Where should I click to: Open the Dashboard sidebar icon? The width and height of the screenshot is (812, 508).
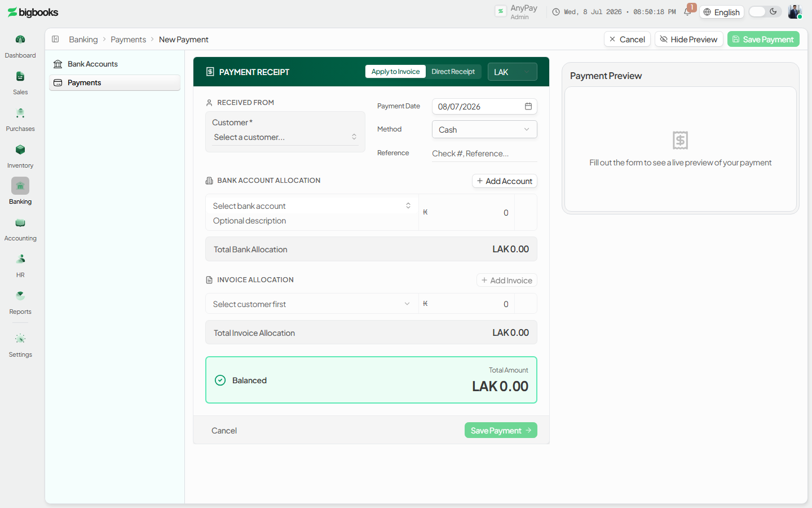(x=20, y=40)
